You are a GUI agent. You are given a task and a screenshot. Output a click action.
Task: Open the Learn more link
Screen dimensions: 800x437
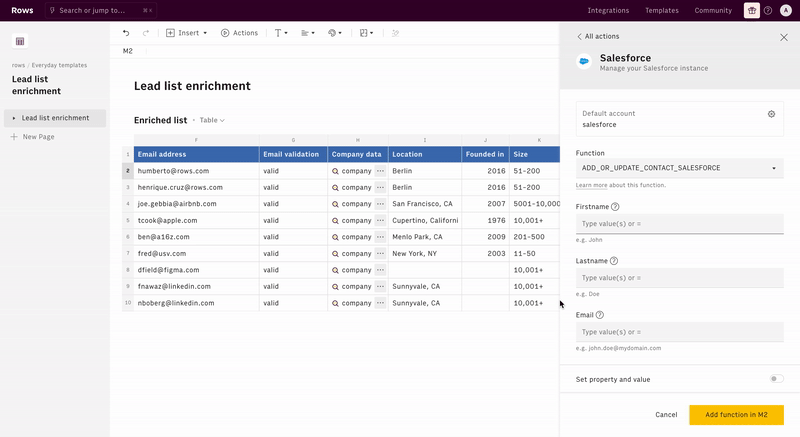coord(591,185)
